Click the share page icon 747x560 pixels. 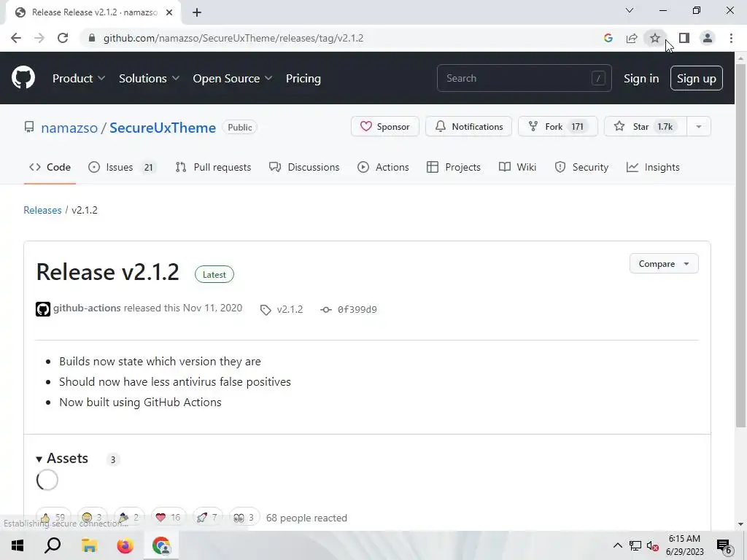[632, 38]
